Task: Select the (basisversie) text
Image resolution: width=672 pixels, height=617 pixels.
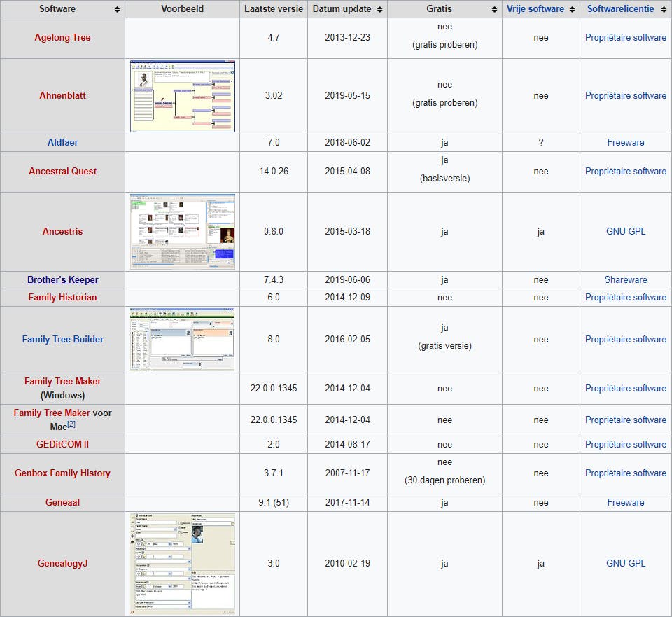Action: [x=445, y=178]
